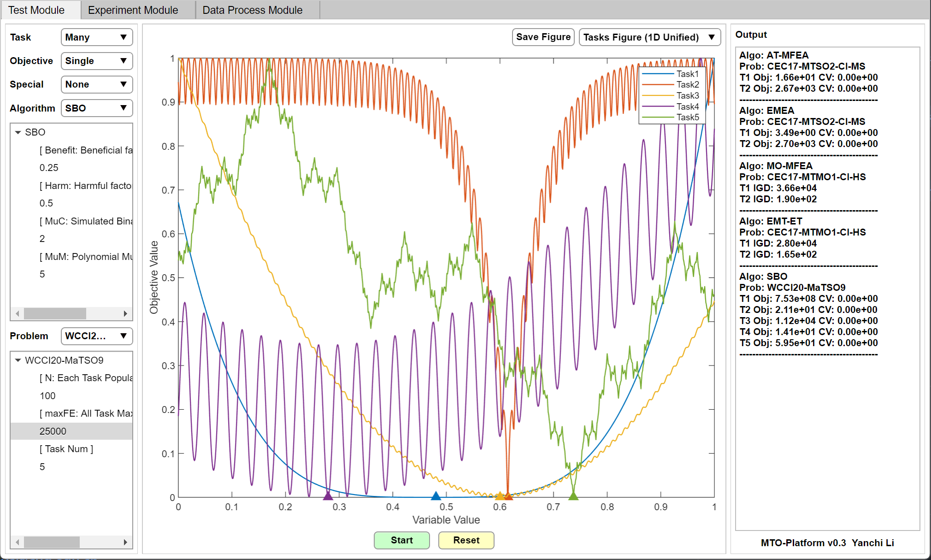Select the maxFE value 25000 field
Viewport: 931px width, 560px height.
53,431
